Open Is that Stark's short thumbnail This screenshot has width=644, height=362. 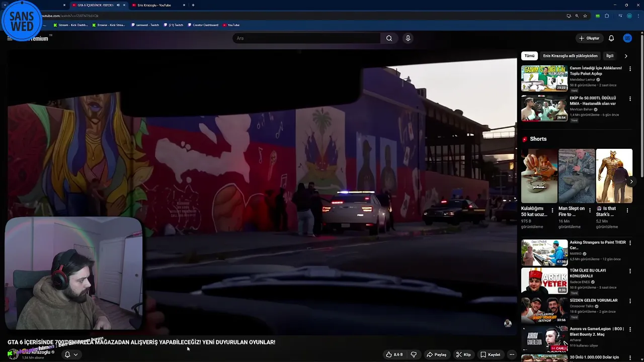click(614, 175)
